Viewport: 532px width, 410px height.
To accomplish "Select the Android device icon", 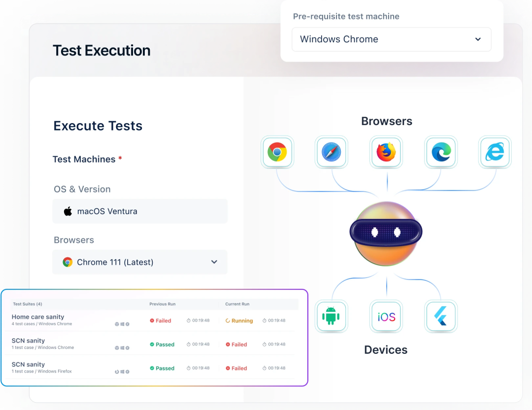I will (x=331, y=316).
